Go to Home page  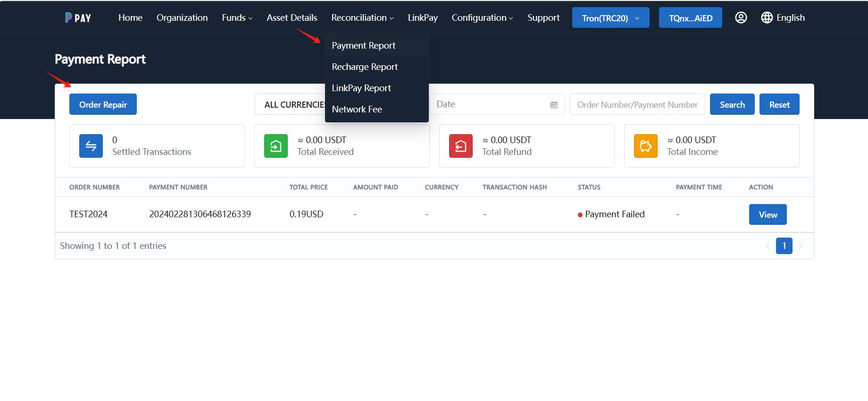point(130,17)
